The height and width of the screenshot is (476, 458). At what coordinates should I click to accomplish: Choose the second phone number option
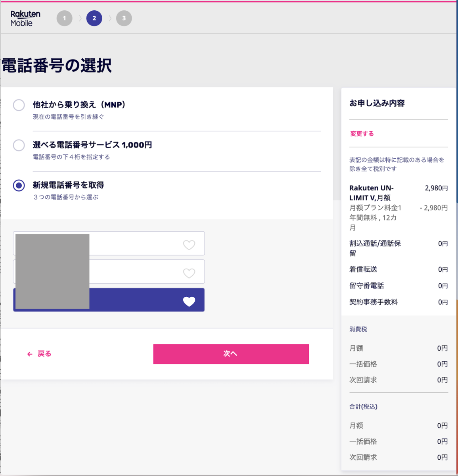click(x=109, y=272)
